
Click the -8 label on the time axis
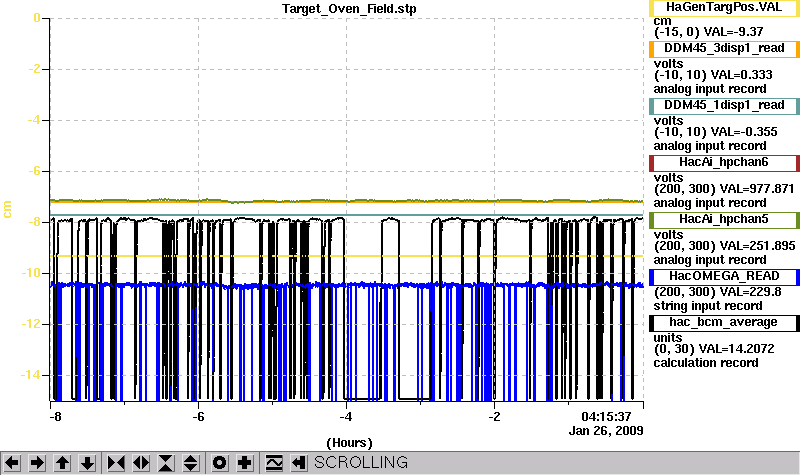pyautogui.click(x=55, y=416)
